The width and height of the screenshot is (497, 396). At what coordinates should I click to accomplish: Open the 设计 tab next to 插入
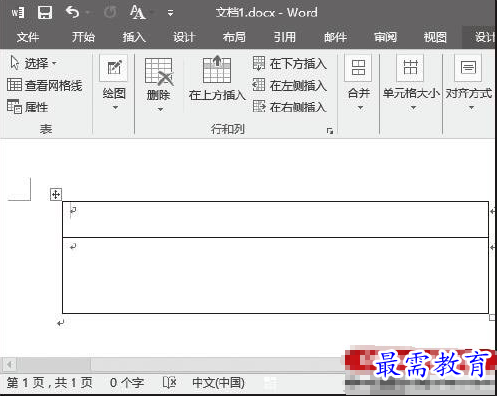184,37
